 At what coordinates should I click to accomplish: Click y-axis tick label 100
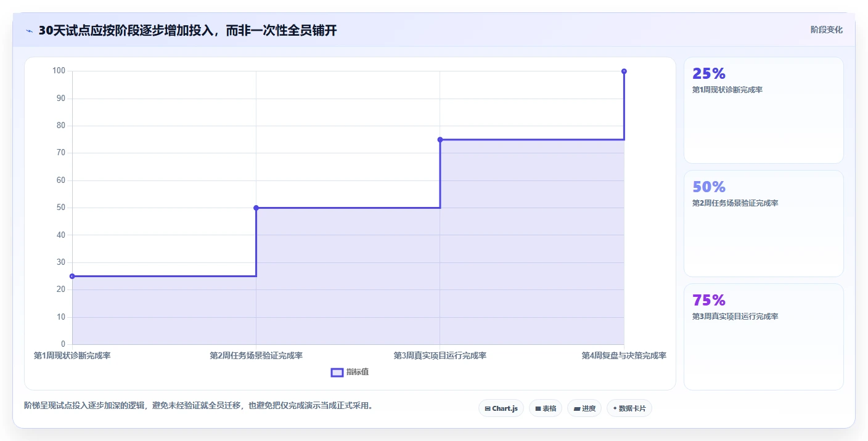pyautogui.click(x=59, y=71)
